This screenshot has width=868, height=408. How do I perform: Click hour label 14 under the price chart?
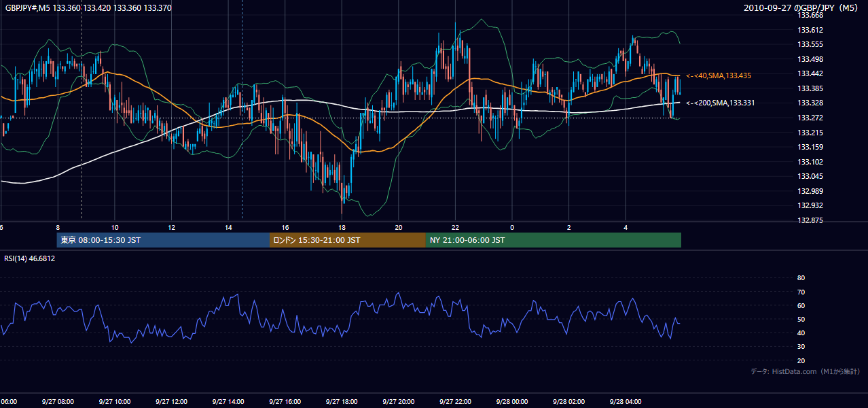click(228, 228)
